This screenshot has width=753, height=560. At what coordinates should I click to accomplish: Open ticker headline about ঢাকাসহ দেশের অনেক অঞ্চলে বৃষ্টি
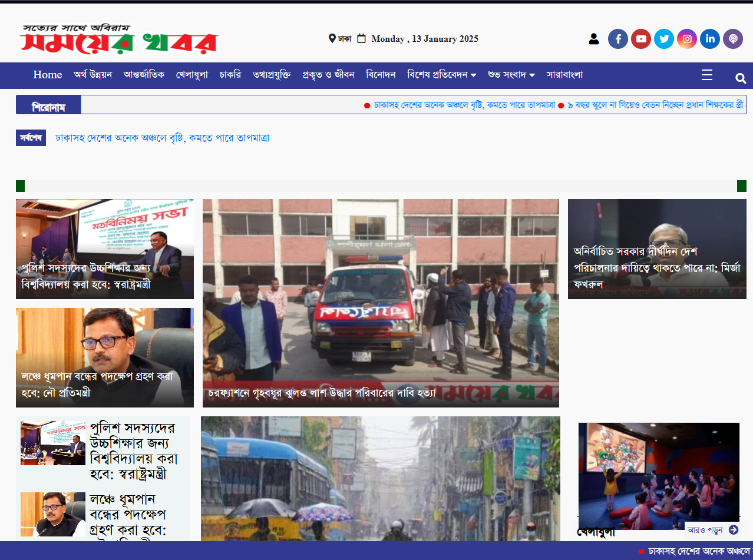point(465,105)
